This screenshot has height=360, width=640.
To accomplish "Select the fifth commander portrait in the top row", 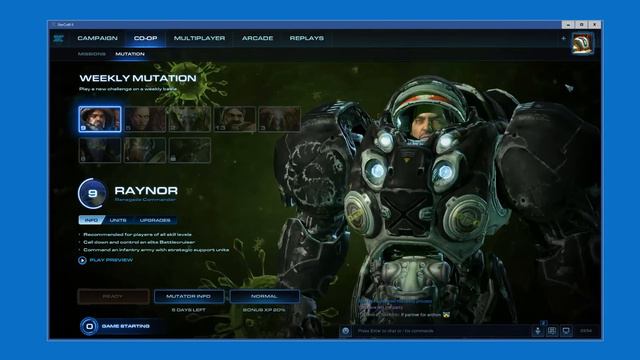I will (x=280, y=119).
